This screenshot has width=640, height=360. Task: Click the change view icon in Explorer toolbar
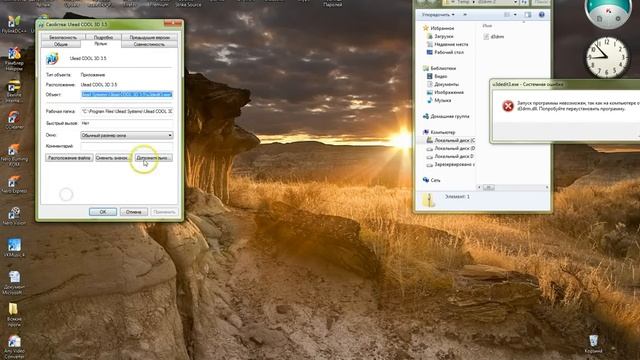pyautogui.click(x=507, y=15)
